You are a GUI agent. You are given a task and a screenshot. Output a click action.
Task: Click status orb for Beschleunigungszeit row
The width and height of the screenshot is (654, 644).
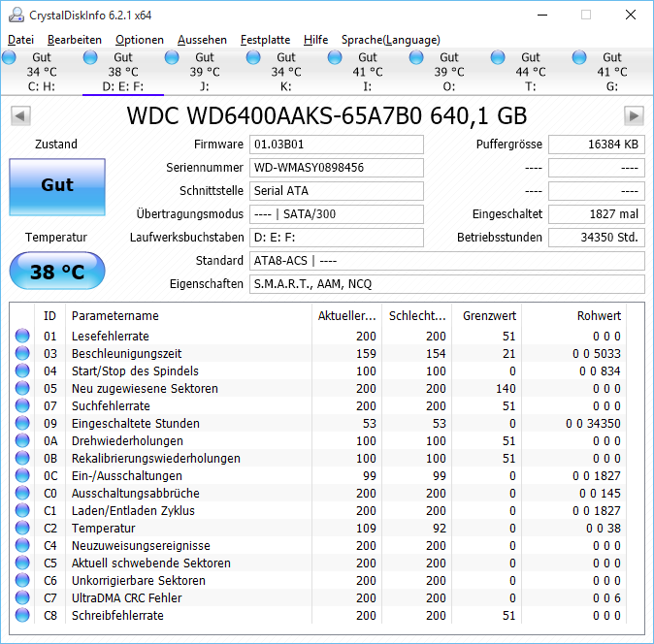click(x=22, y=353)
